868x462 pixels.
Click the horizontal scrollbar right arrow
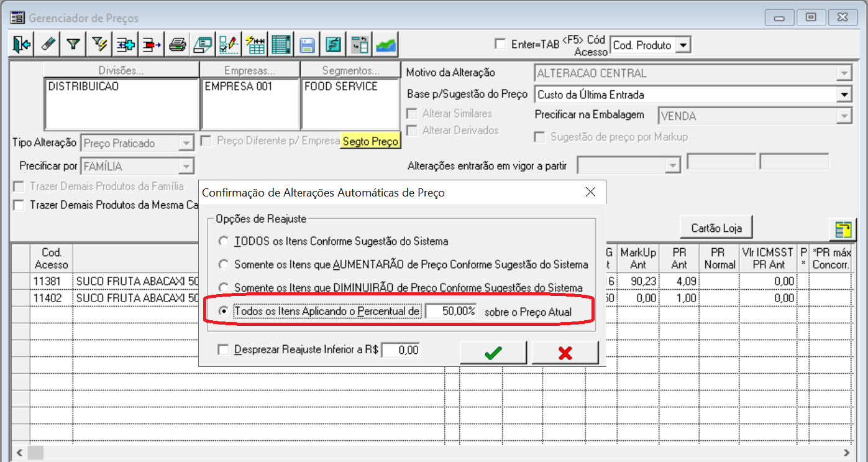click(847, 452)
